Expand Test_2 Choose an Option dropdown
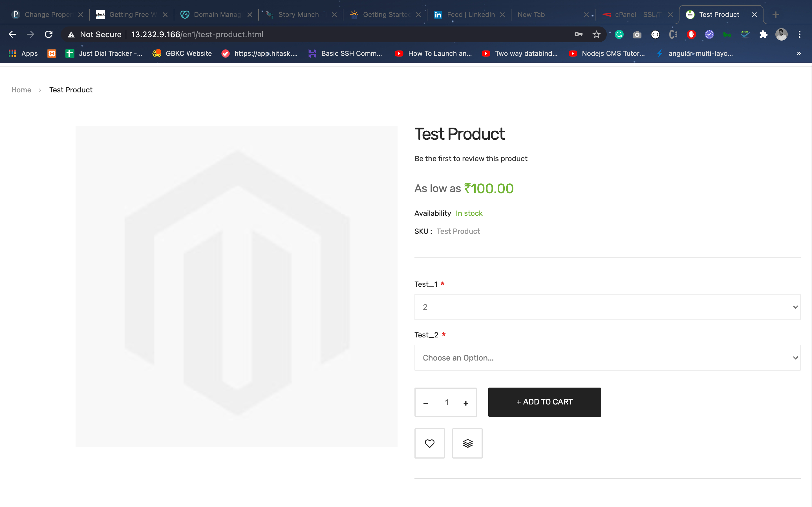 click(607, 357)
